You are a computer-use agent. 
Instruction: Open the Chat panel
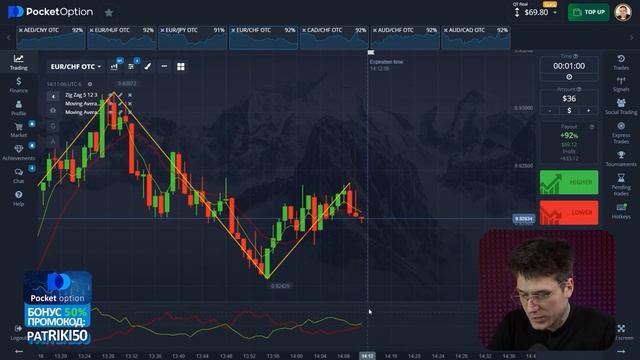(x=18, y=176)
